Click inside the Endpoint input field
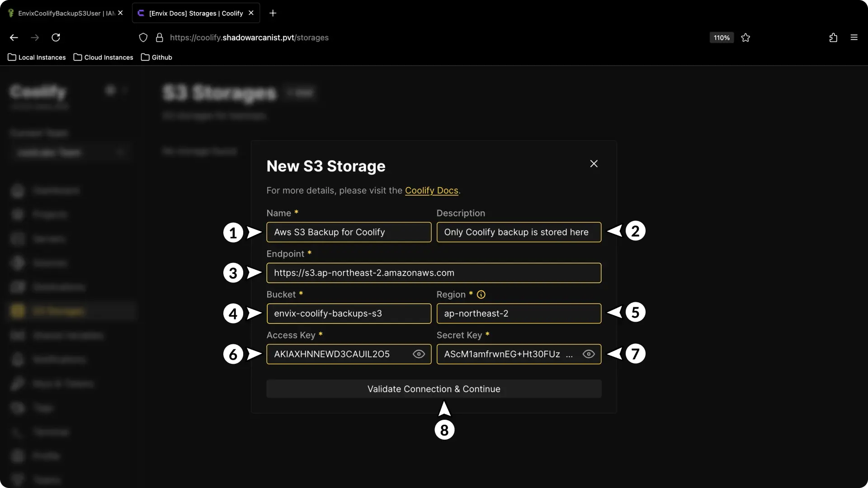868x488 pixels. [434, 272]
